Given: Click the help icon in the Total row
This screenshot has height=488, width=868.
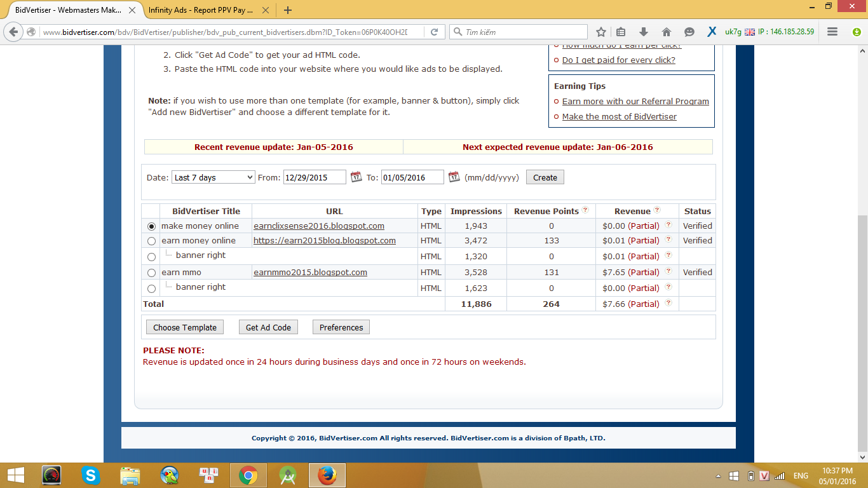Looking at the screenshot, I should pos(668,304).
